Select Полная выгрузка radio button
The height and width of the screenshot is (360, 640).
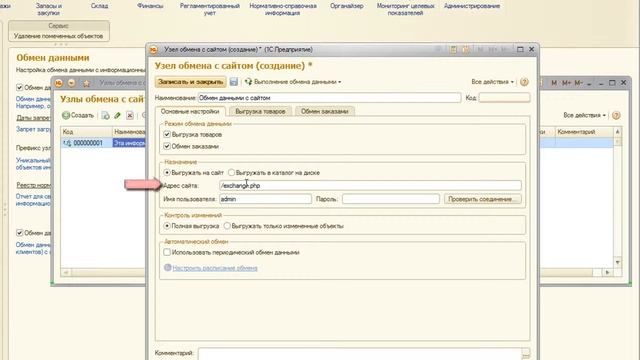[x=167, y=226]
